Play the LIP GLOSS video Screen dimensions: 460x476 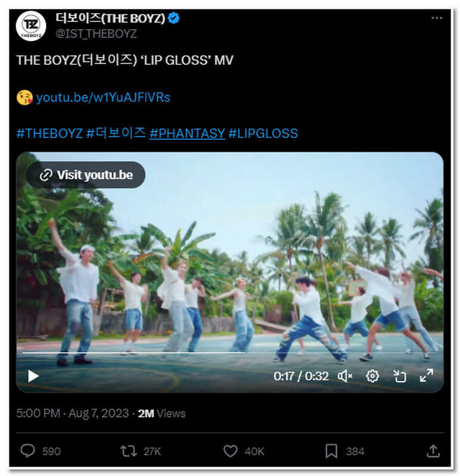[33, 376]
